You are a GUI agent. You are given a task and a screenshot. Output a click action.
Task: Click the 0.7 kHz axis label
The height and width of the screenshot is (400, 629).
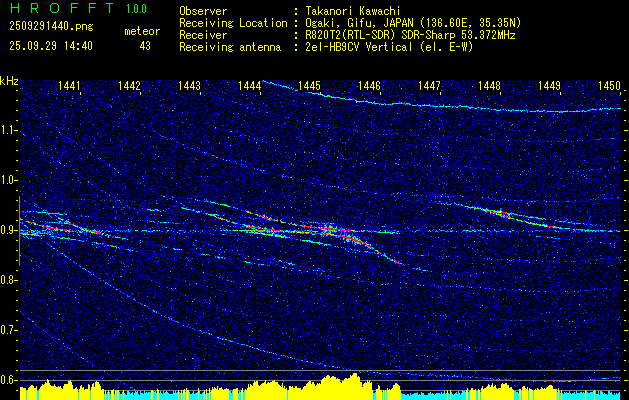[8, 330]
